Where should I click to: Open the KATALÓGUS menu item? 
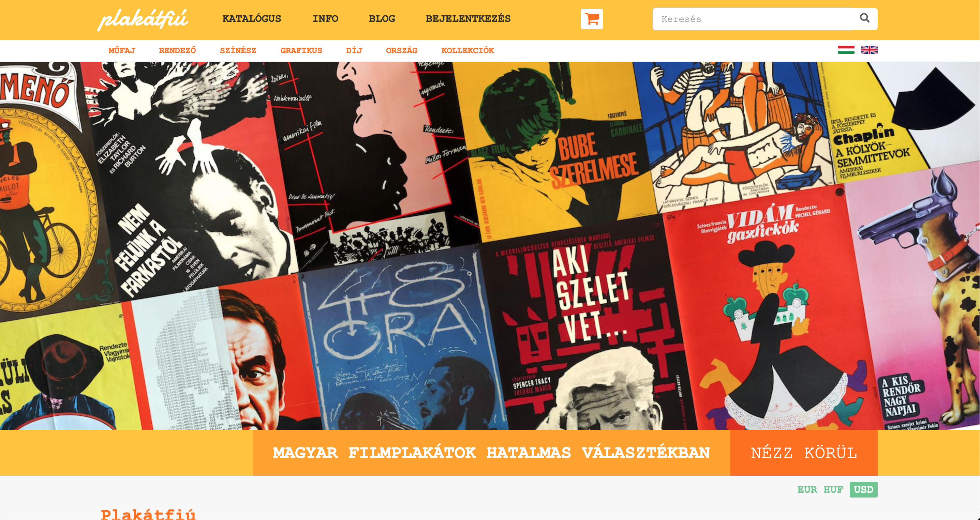click(251, 19)
